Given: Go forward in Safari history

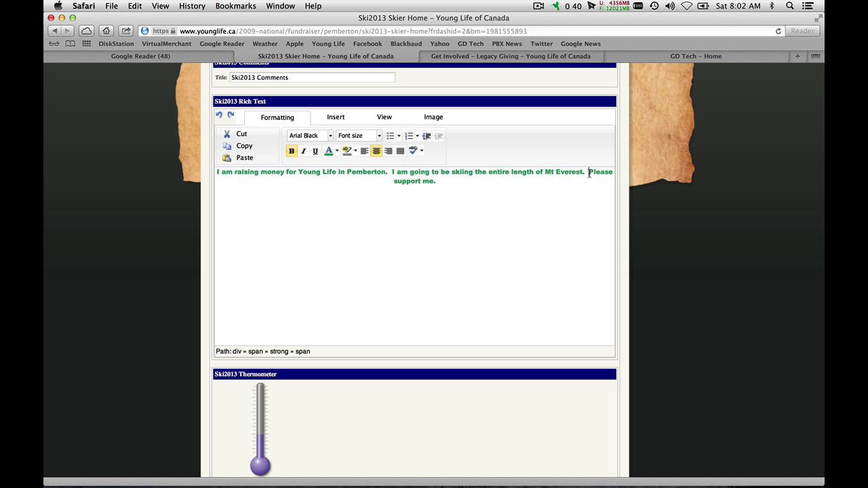Looking at the screenshot, I should pos(67,31).
